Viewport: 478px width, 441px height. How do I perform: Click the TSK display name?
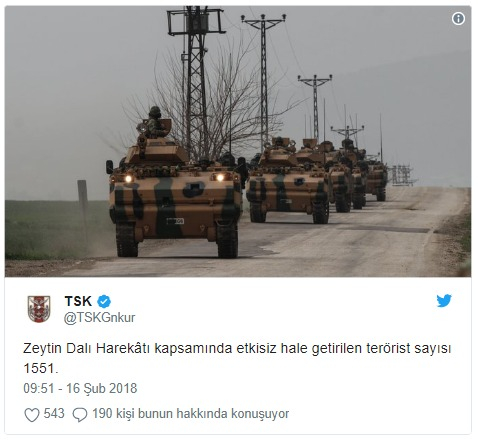coord(78,301)
